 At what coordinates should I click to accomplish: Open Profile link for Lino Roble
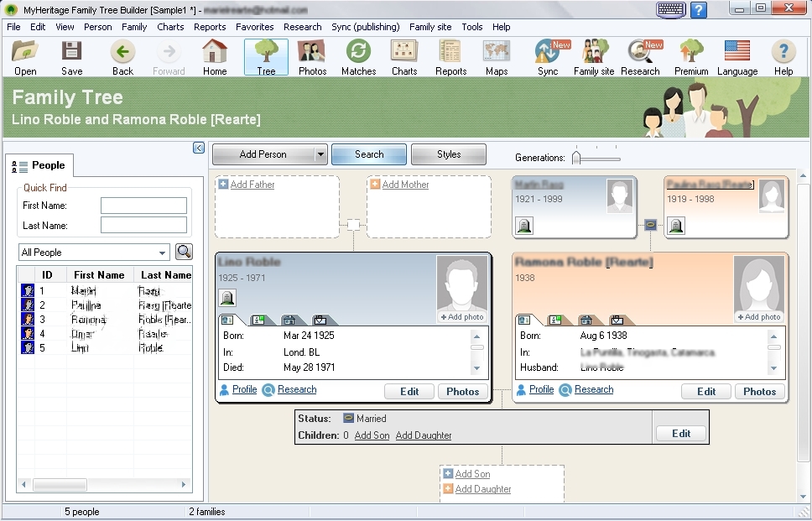244,389
